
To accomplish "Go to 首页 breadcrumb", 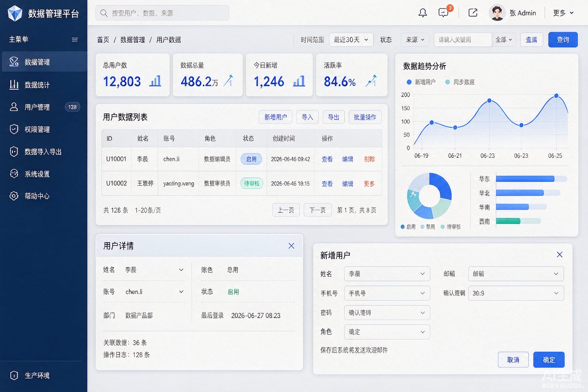I will [x=103, y=40].
